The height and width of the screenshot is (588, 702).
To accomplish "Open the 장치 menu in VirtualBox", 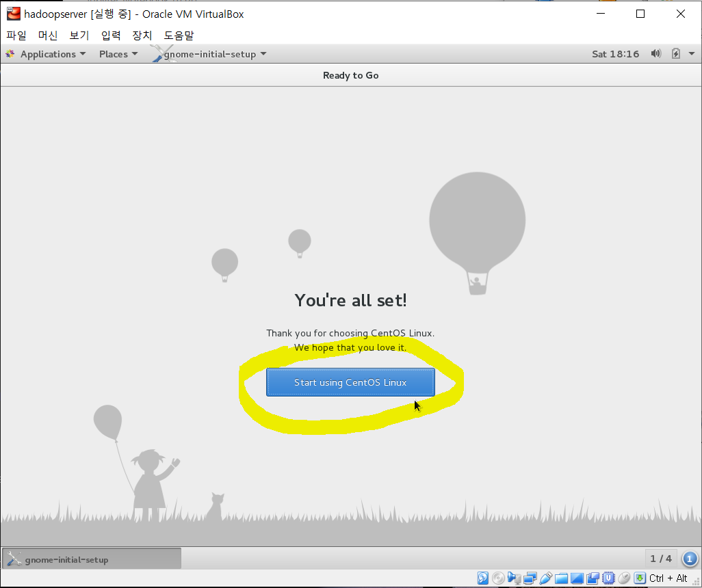I will (x=142, y=35).
